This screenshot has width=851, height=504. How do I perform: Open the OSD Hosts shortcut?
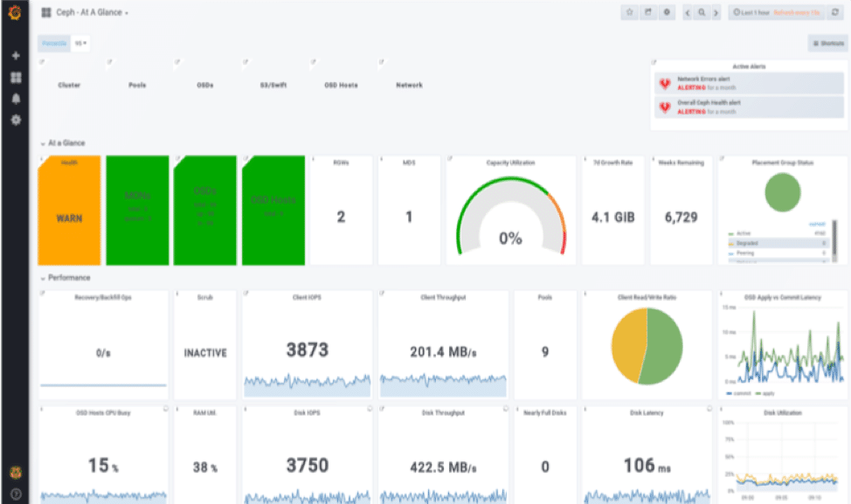(x=341, y=86)
